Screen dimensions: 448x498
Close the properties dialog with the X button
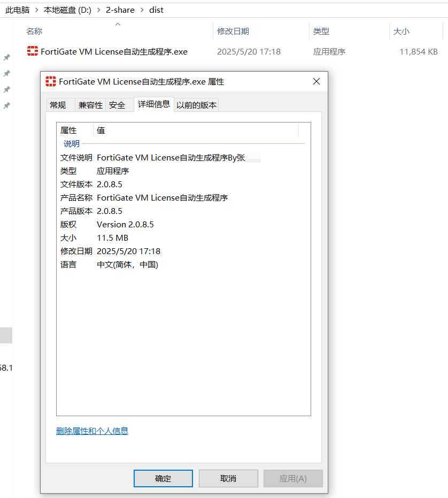tap(316, 81)
